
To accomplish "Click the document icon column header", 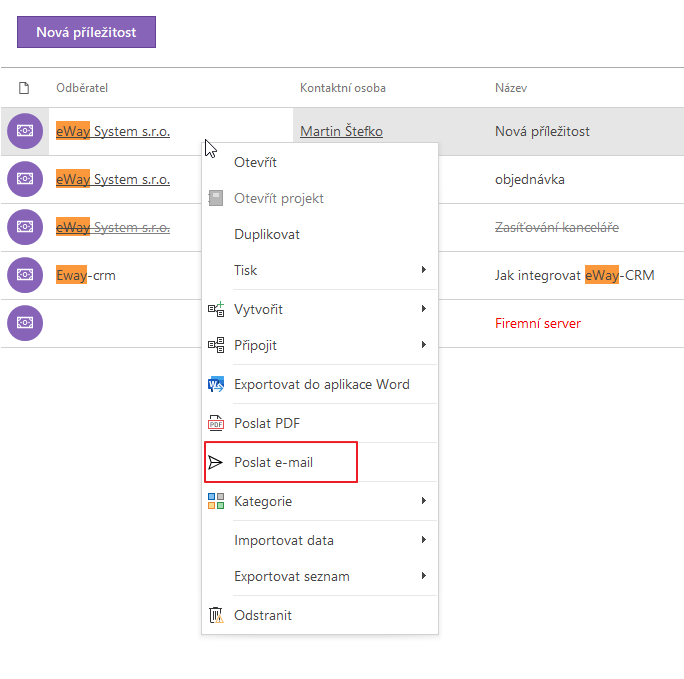I will pos(24,88).
